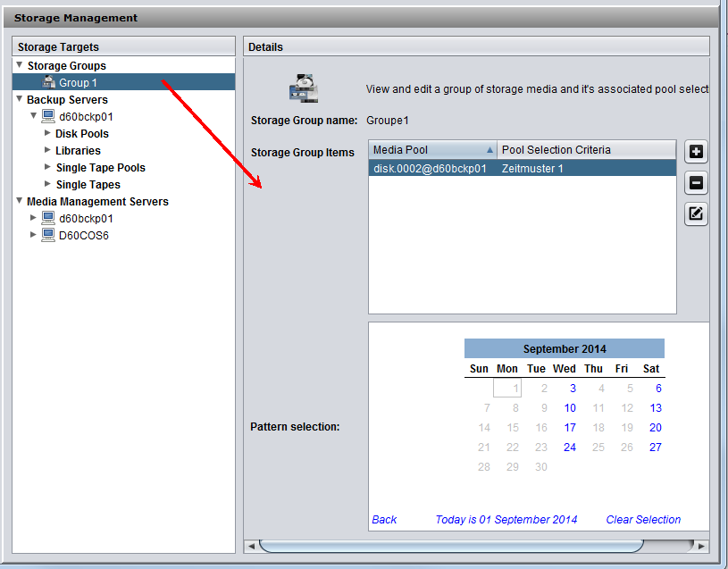
Task: Click the September 2014 calendar header
Action: tap(565, 348)
